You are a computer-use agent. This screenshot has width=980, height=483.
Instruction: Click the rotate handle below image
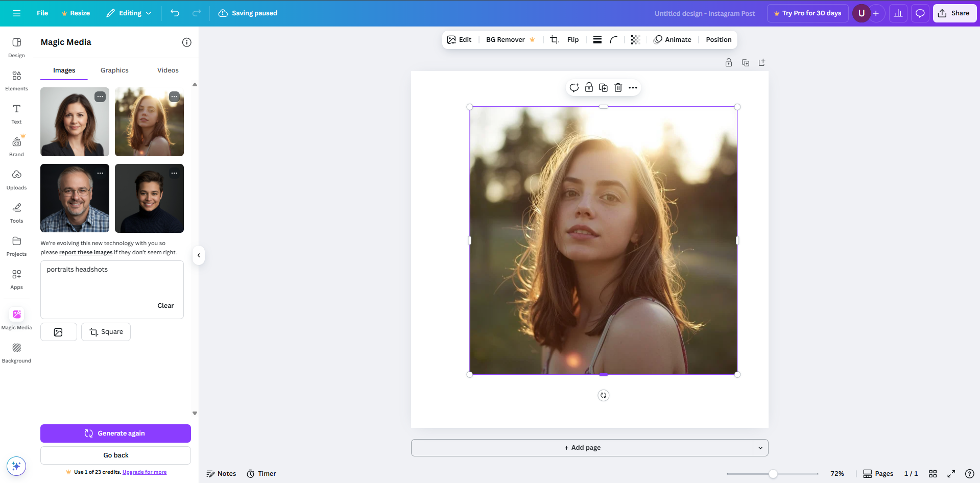[603, 395]
